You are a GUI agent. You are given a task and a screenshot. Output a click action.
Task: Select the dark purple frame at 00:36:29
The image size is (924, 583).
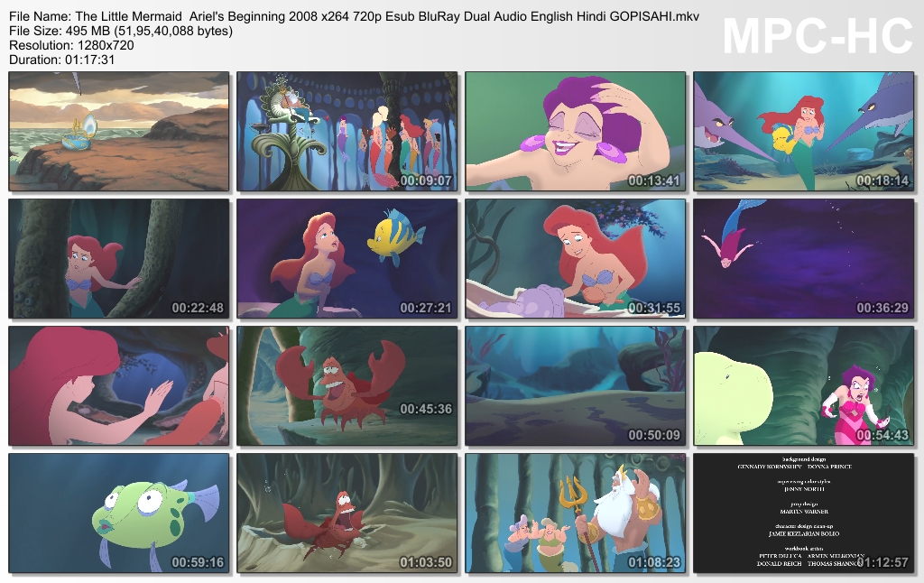[804, 259]
